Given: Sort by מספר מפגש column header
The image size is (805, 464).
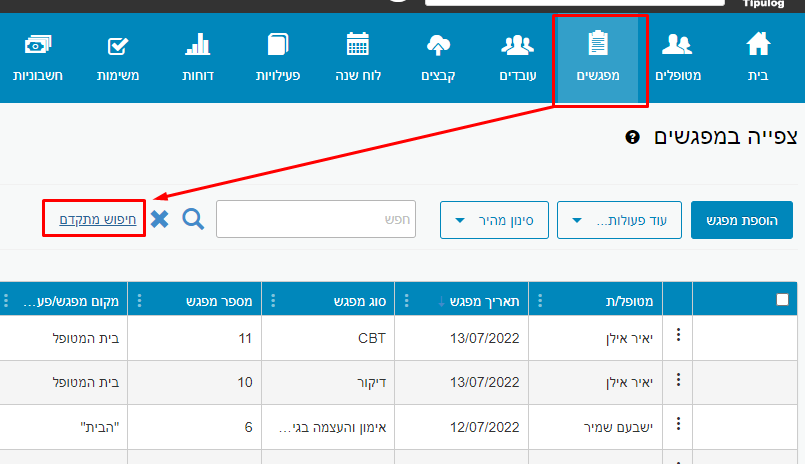Looking at the screenshot, I should coord(219,301).
